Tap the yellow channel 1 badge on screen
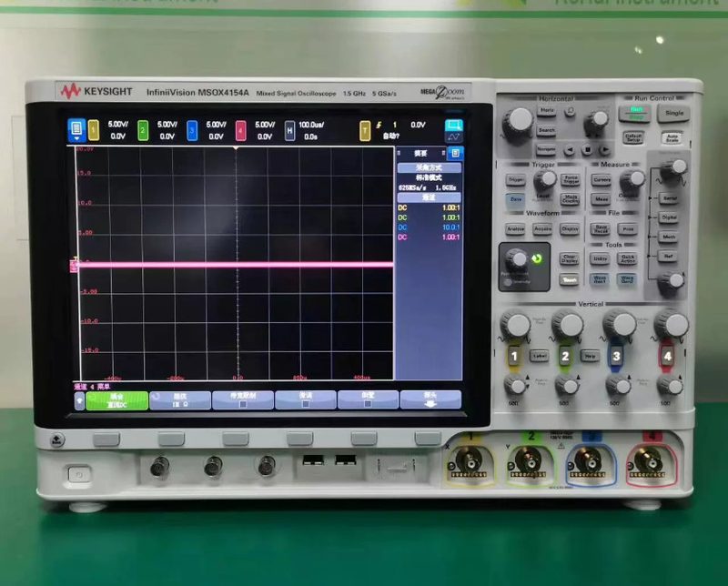This screenshot has width=728, height=586. pos(94,130)
